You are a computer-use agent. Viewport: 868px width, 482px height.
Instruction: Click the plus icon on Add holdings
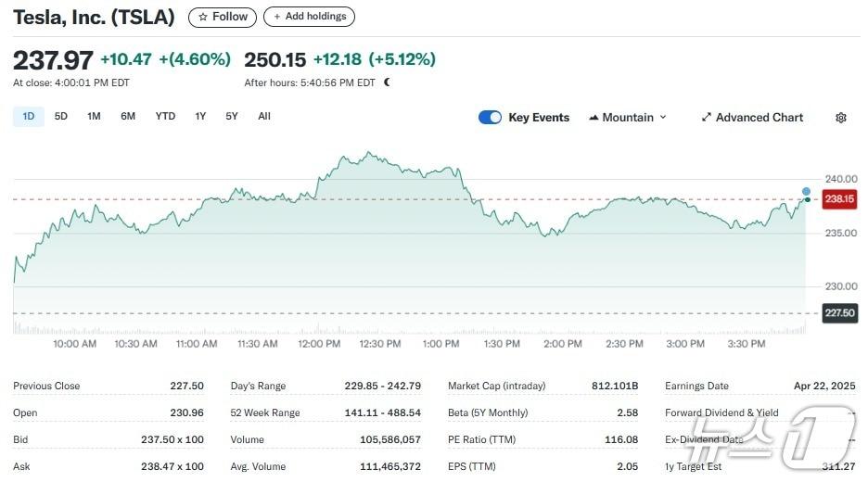coord(277,17)
